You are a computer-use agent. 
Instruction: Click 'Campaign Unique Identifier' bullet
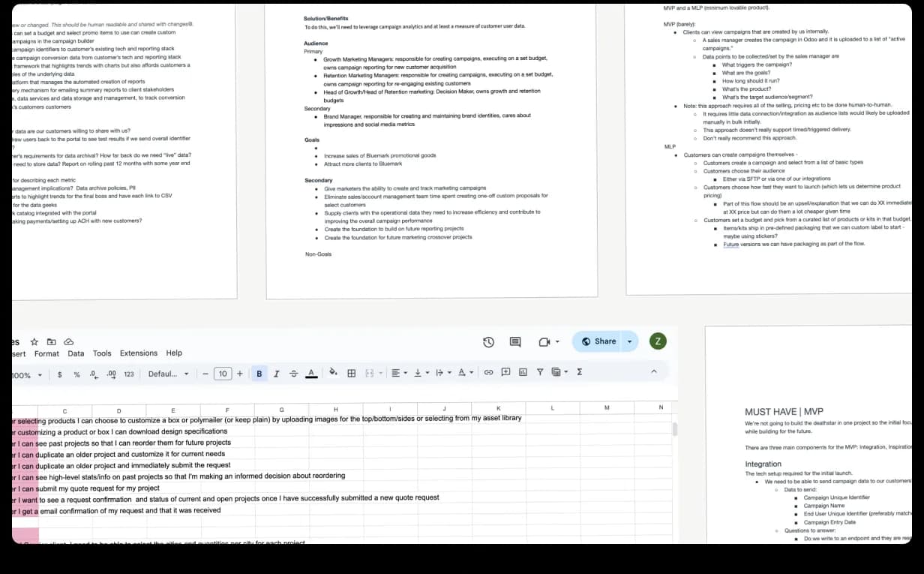tap(837, 497)
